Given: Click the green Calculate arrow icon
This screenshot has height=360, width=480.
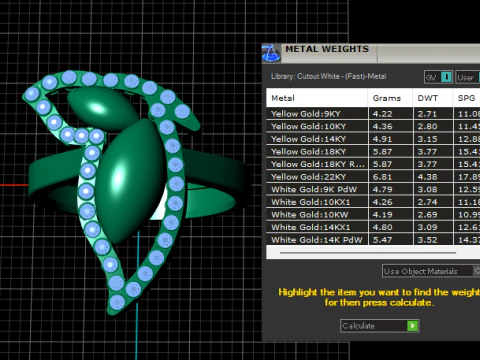Looking at the screenshot, I should pyautogui.click(x=412, y=326).
